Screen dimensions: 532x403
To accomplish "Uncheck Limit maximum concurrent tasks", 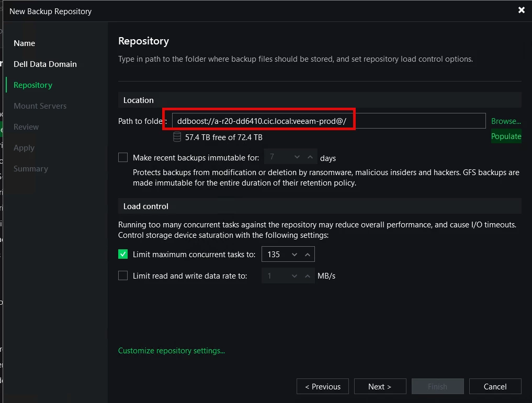I will pyautogui.click(x=123, y=255).
